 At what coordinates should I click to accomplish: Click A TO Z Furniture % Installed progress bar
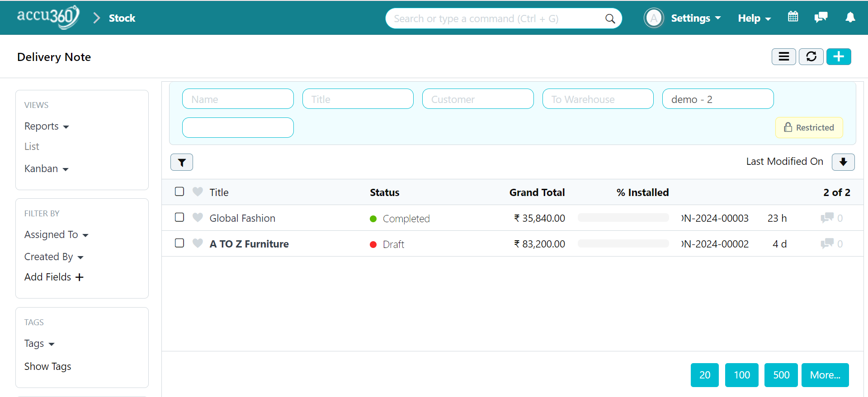(623, 243)
